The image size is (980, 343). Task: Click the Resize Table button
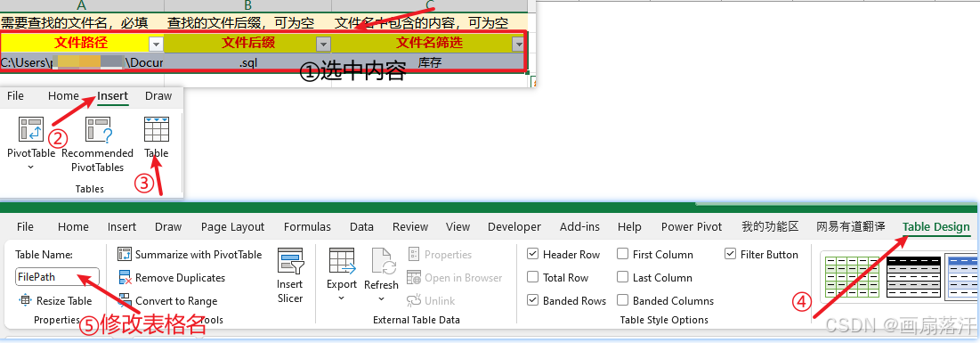pyautogui.click(x=55, y=300)
